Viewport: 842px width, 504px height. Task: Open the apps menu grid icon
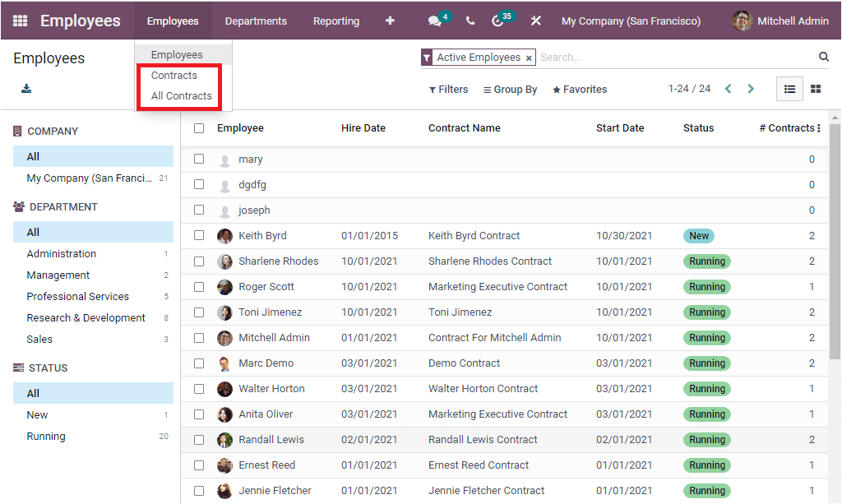coord(20,20)
